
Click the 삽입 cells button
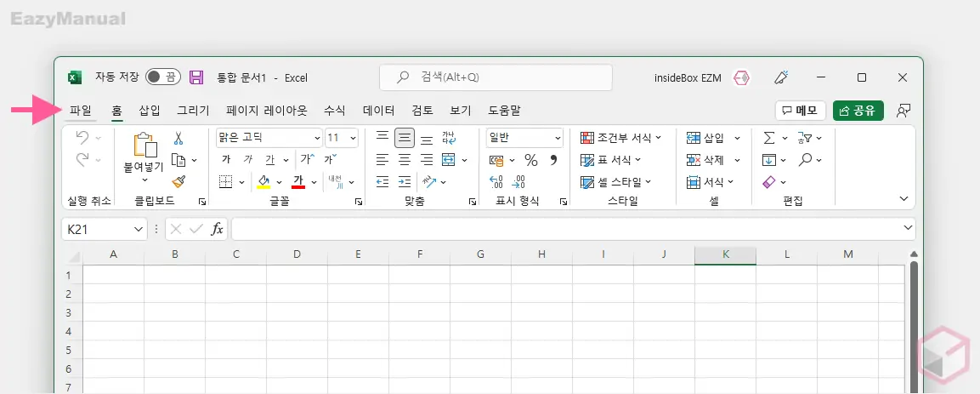(x=707, y=138)
